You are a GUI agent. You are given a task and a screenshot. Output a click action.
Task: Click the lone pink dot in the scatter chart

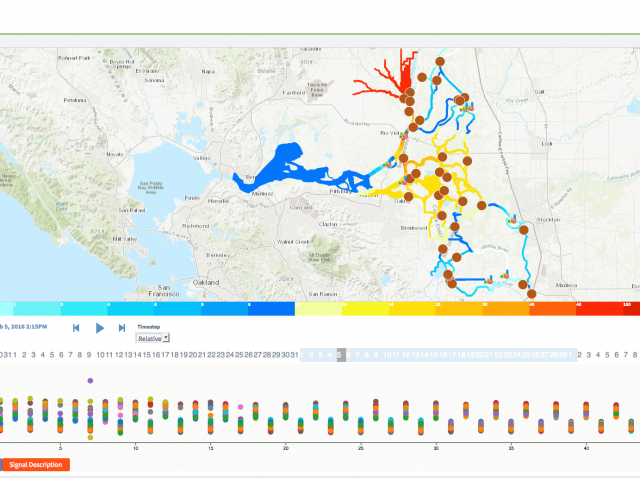click(x=240, y=407)
